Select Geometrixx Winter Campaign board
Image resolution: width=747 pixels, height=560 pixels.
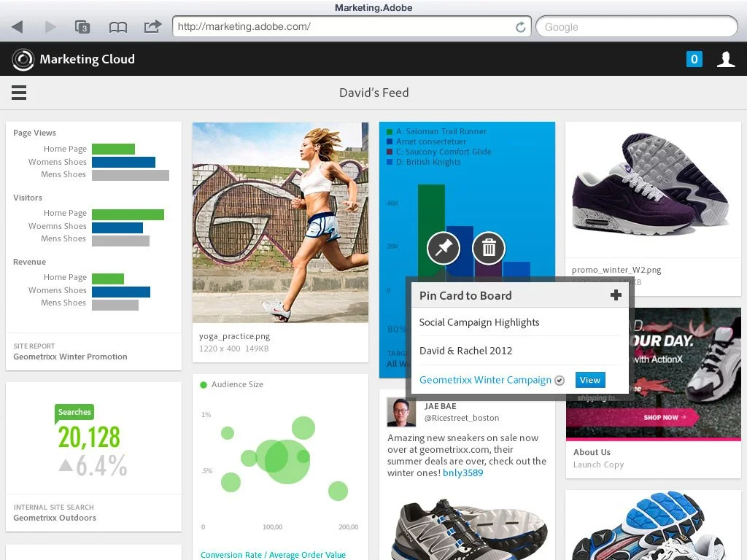485,380
